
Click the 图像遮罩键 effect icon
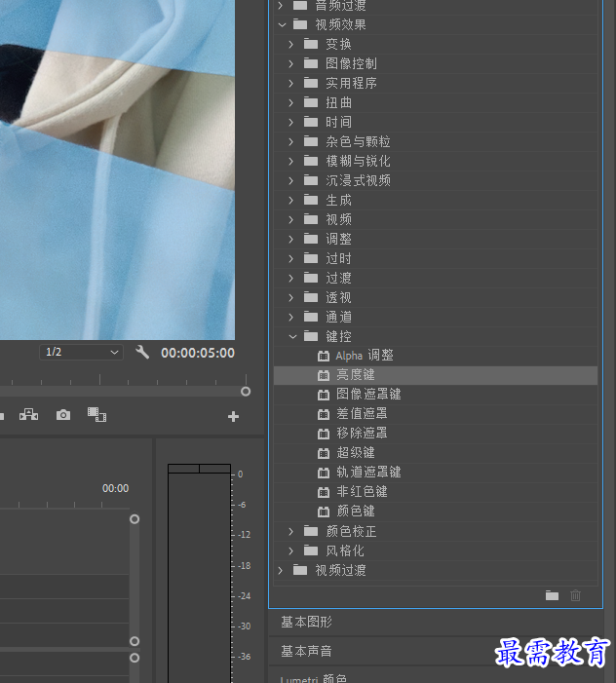click(x=324, y=395)
